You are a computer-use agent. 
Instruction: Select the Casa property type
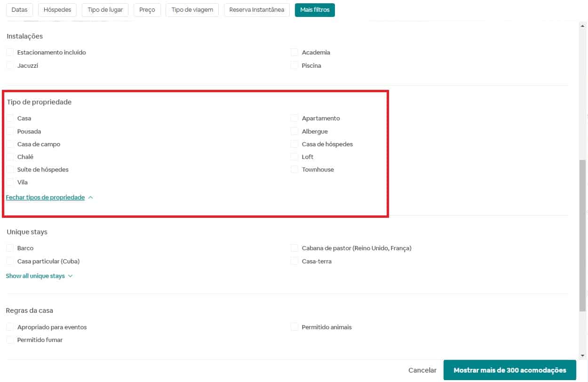click(x=10, y=118)
